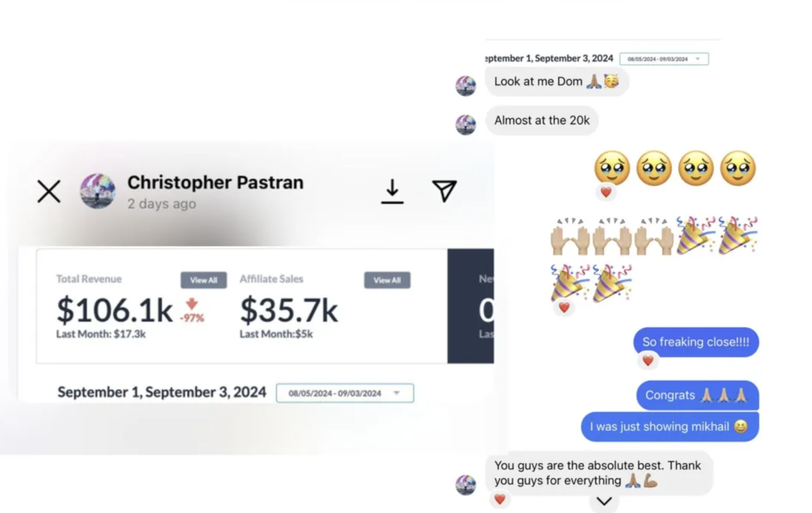Click sender avatar beside Look at me Dom

point(466,86)
